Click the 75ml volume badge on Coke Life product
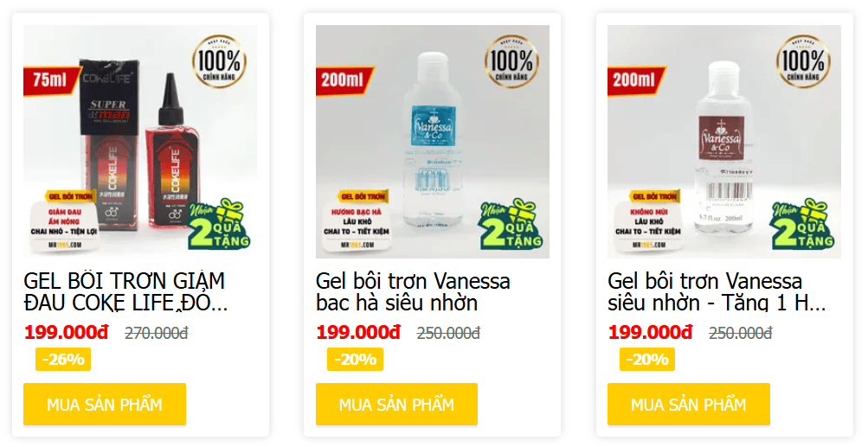 click(51, 80)
